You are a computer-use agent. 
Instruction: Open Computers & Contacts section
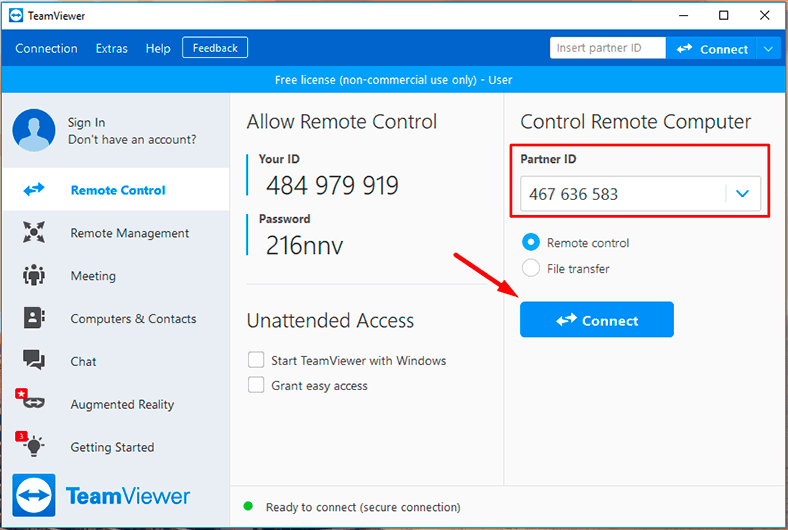(x=116, y=318)
